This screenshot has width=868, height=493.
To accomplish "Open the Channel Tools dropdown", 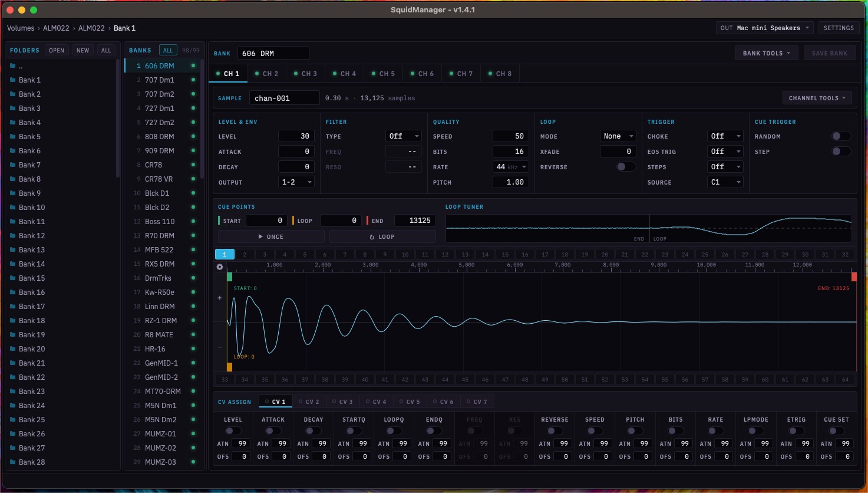I will click(817, 98).
